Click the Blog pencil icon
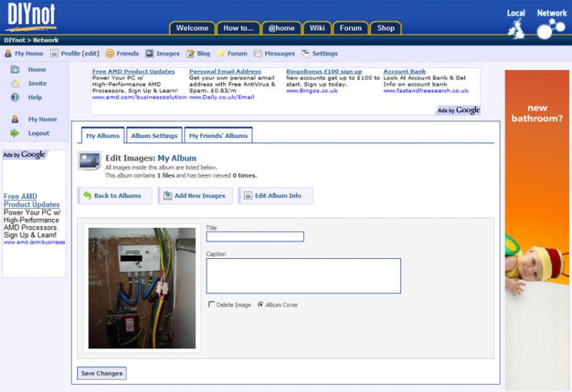 click(190, 54)
